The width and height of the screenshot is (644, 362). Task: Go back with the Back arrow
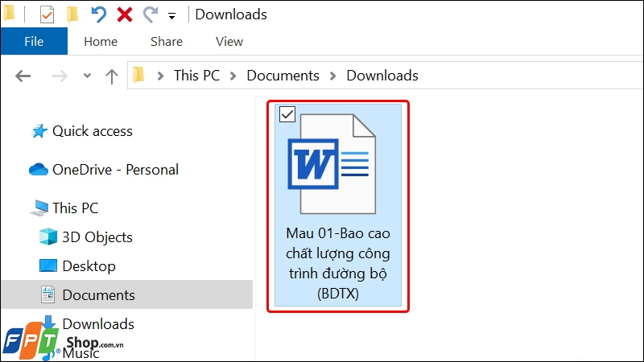[23, 76]
